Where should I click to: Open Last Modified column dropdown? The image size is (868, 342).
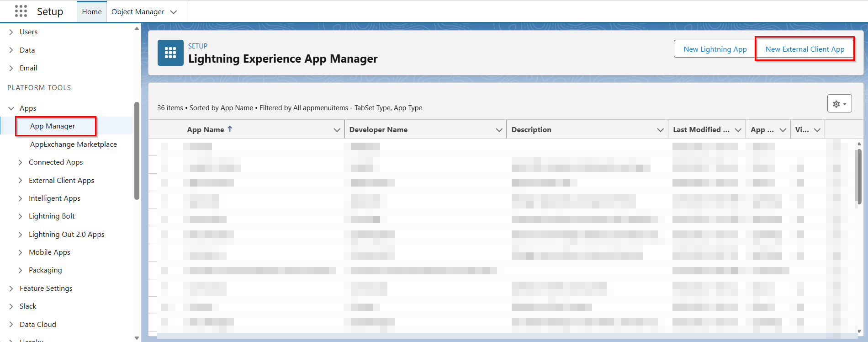[738, 130]
